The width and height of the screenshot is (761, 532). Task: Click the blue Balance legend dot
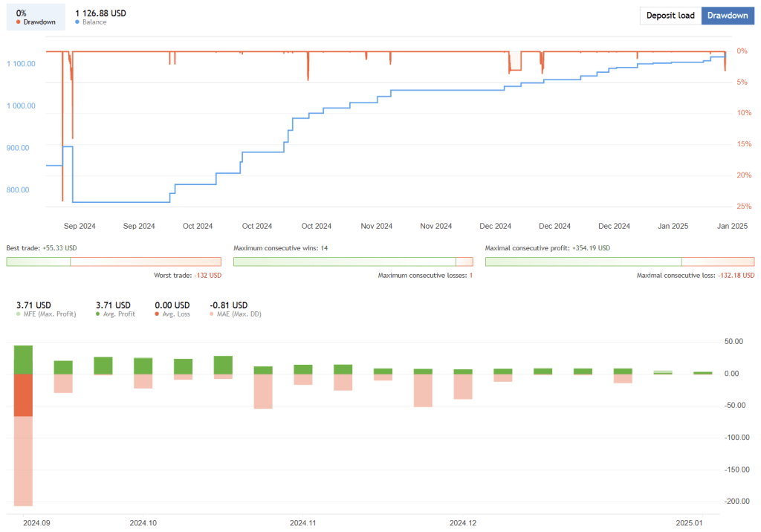pyautogui.click(x=78, y=22)
